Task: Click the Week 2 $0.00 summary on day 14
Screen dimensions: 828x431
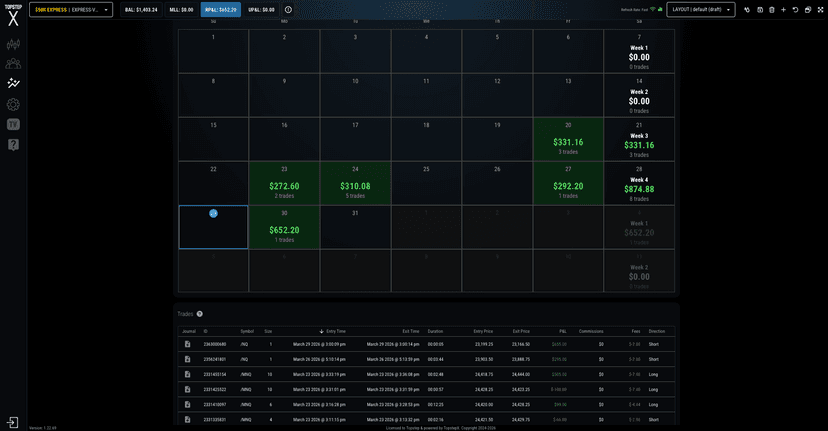Action: [x=639, y=96]
